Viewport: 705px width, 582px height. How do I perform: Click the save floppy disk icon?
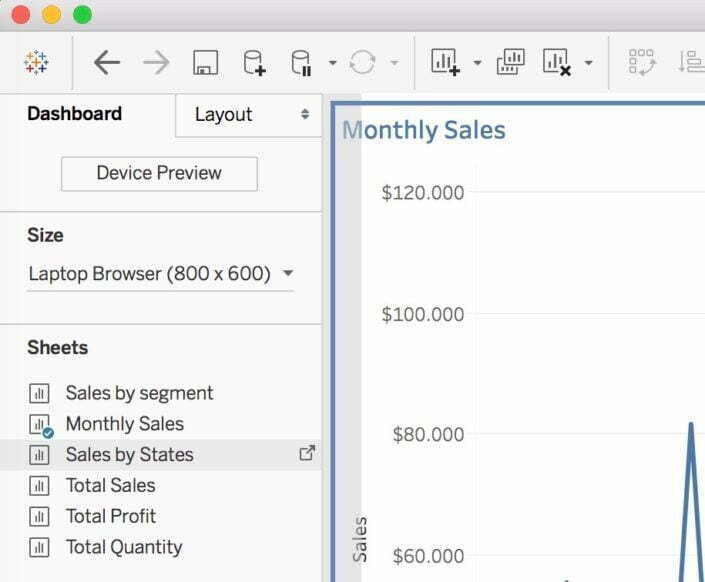205,64
